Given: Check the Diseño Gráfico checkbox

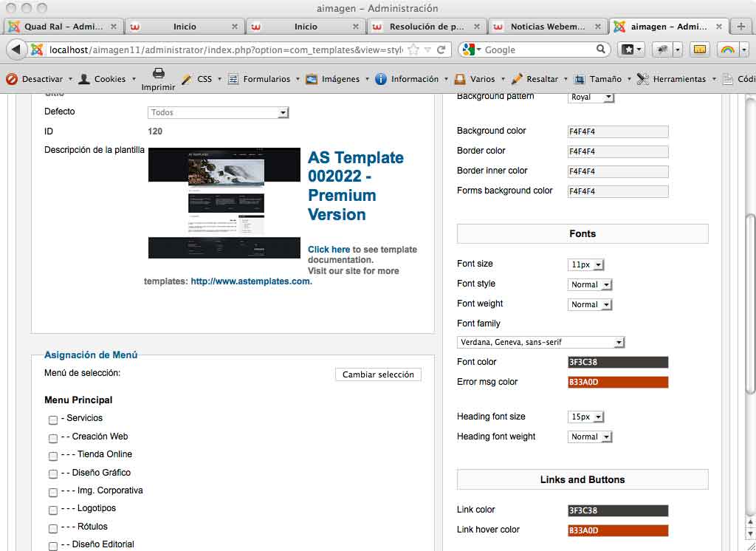Looking at the screenshot, I should point(53,474).
